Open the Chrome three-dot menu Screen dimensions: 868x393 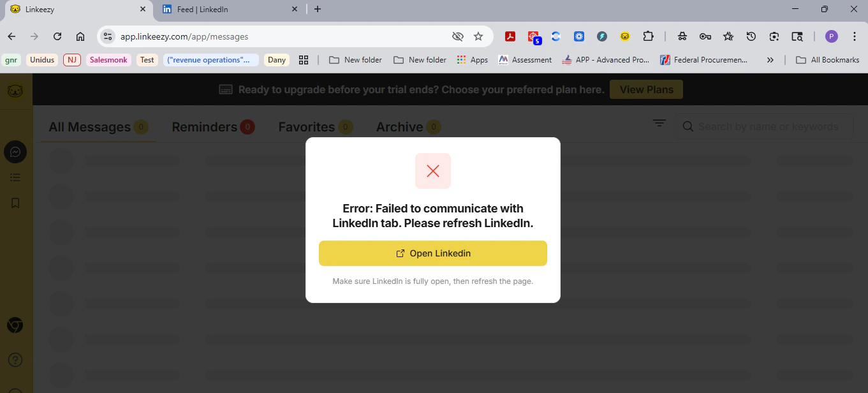(x=855, y=36)
